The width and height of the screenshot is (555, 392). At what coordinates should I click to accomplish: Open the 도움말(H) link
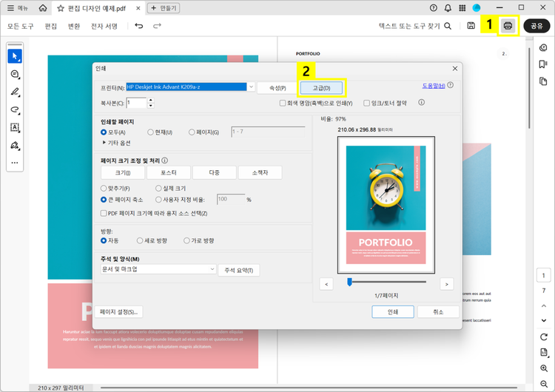click(x=434, y=86)
